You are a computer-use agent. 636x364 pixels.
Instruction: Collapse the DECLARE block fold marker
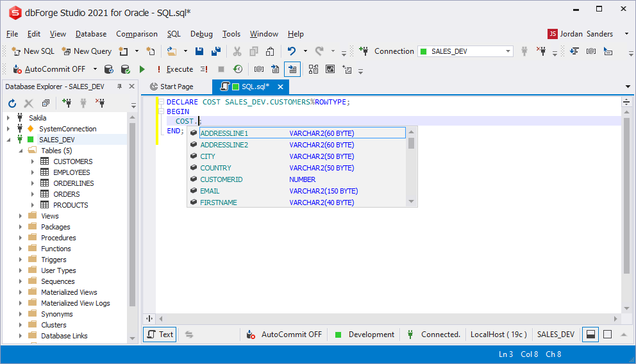[x=161, y=102]
